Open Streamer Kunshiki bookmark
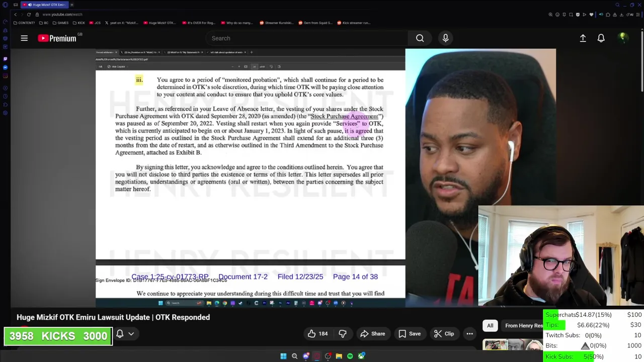The image size is (644, 362). [276, 23]
